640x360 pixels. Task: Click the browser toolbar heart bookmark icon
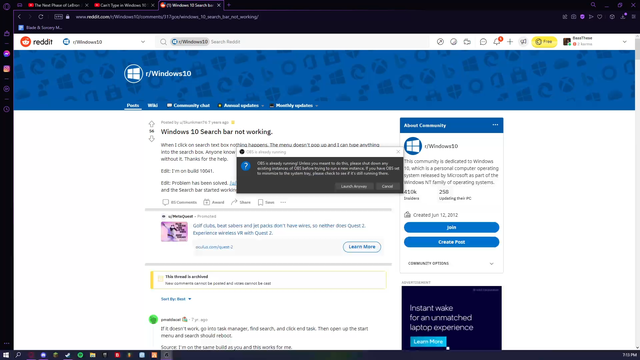(x=600, y=17)
